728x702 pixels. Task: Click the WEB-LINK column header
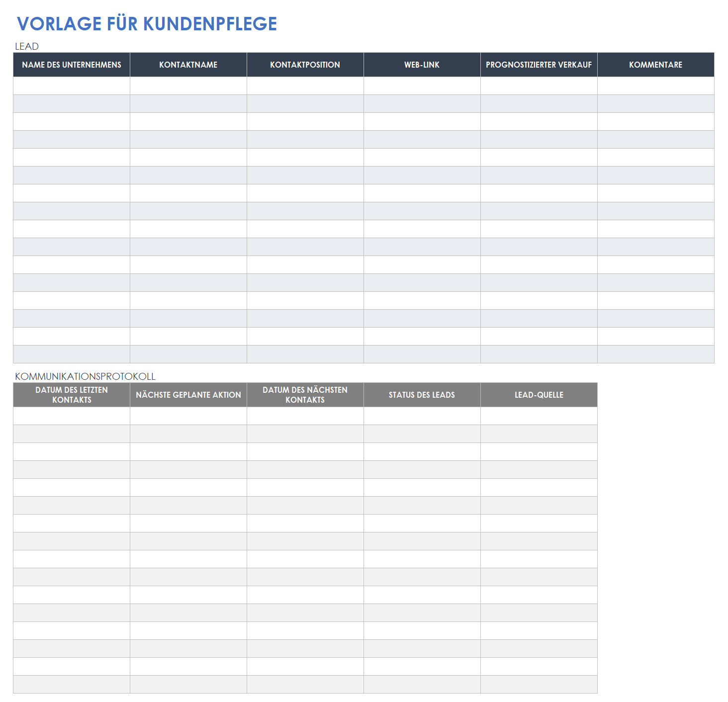[x=422, y=65]
